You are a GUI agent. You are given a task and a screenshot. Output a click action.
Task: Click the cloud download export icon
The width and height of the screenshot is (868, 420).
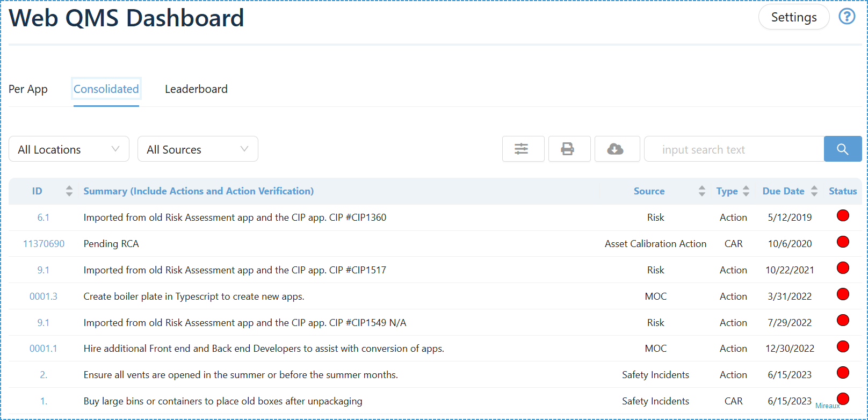click(617, 149)
